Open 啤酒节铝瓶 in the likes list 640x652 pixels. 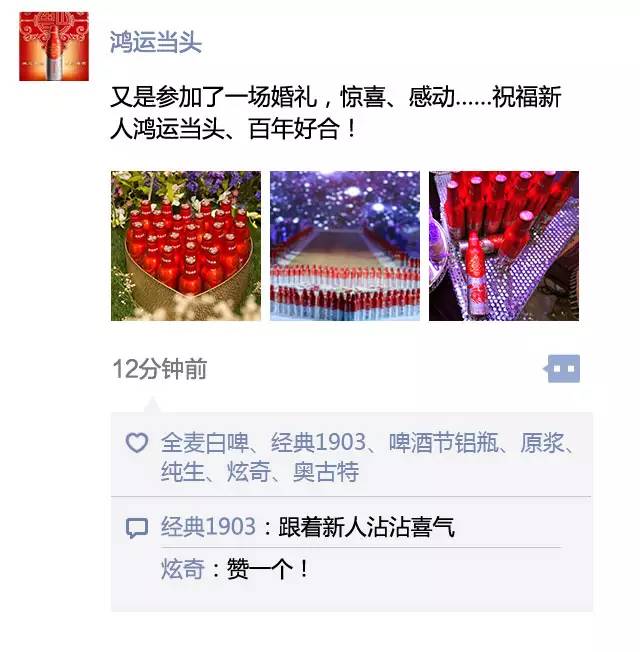(x=443, y=442)
